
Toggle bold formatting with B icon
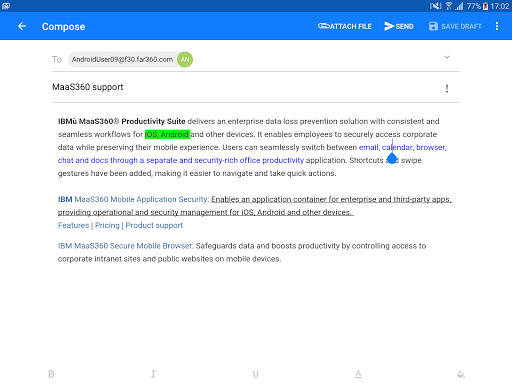(x=51, y=374)
